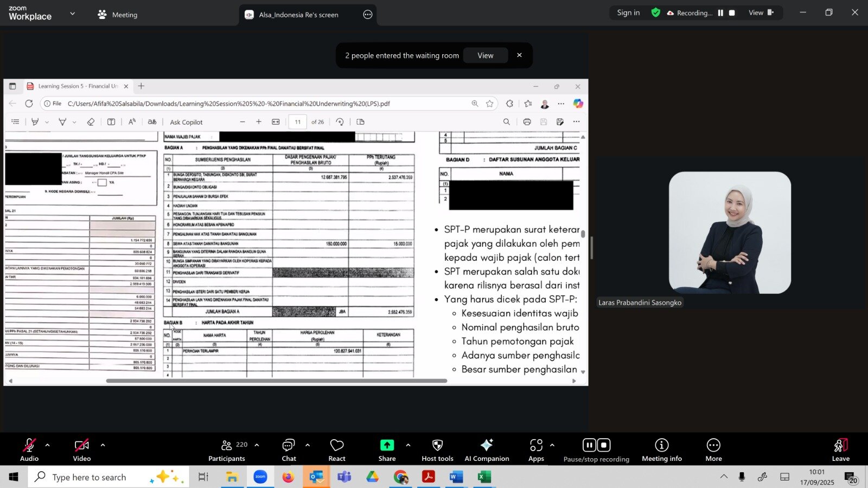The height and width of the screenshot is (488, 868).
Task: Click View for waiting room notification
Action: 485,55
